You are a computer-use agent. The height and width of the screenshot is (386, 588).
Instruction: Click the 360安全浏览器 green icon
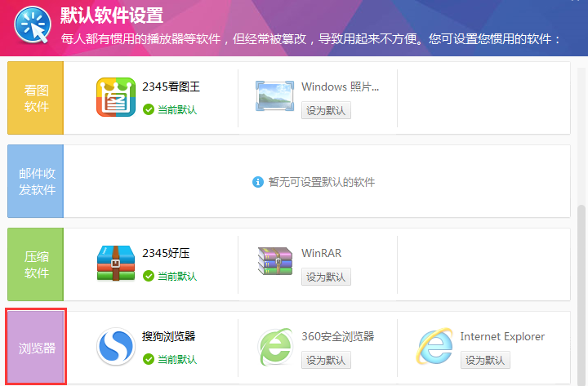point(275,347)
